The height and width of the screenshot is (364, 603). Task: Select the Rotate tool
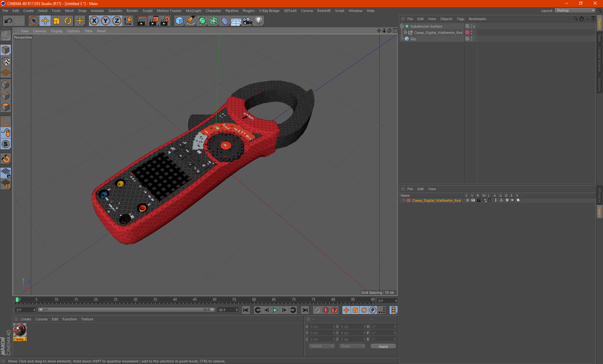pyautogui.click(x=68, y=21)
